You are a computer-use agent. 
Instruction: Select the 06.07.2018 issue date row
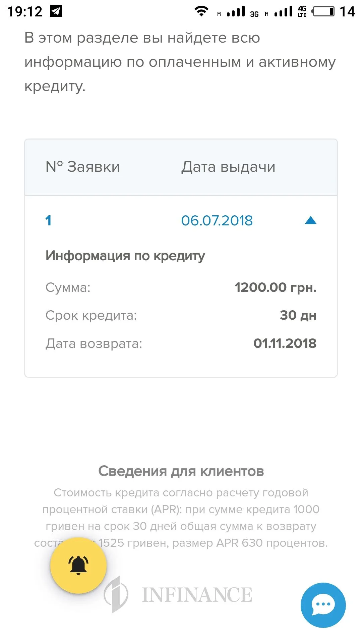coord(217,221)
